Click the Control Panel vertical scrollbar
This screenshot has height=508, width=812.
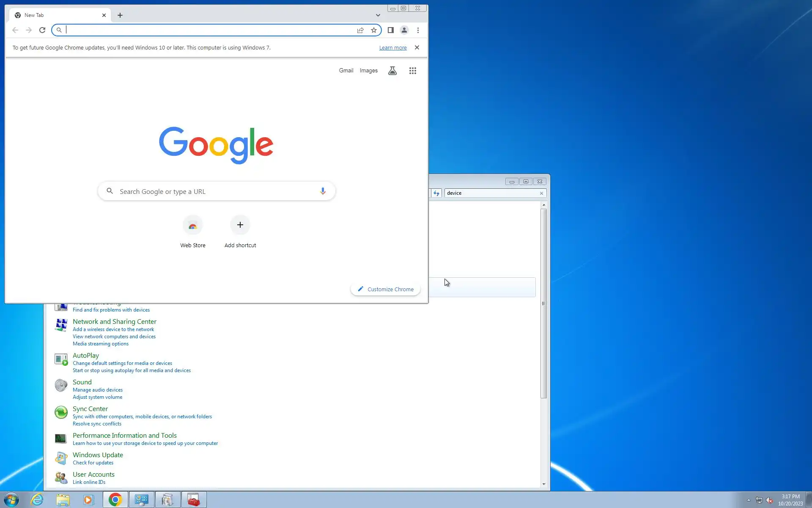(544, 303)
